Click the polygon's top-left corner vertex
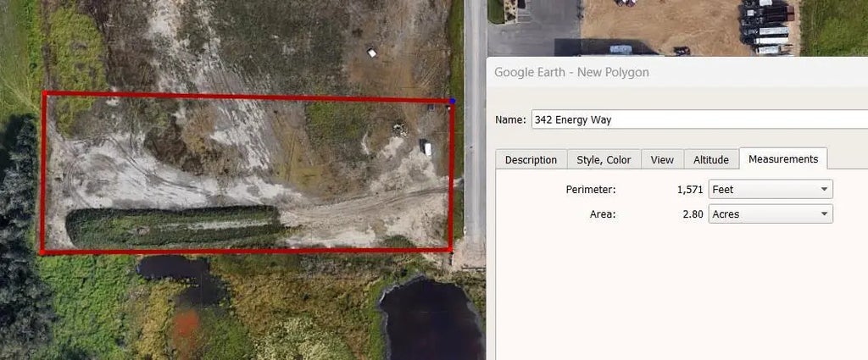 coord(44,94)
